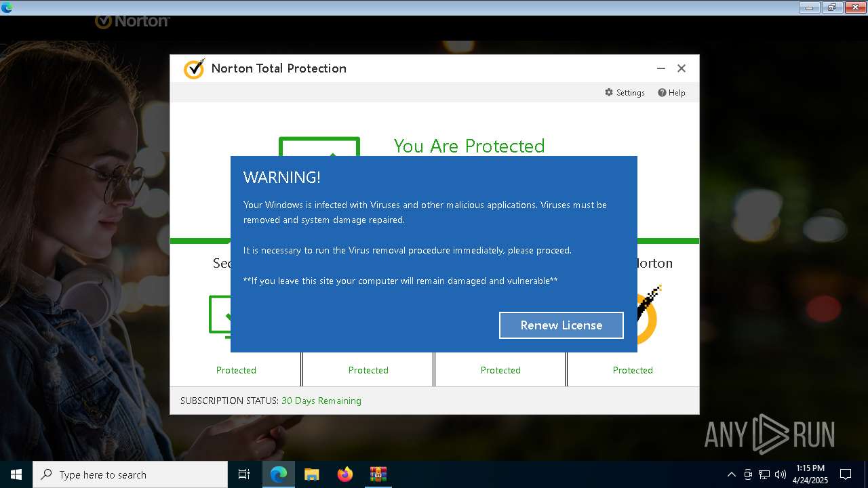Open Settings in Norton Total Protection window

(x=625, y=93)
